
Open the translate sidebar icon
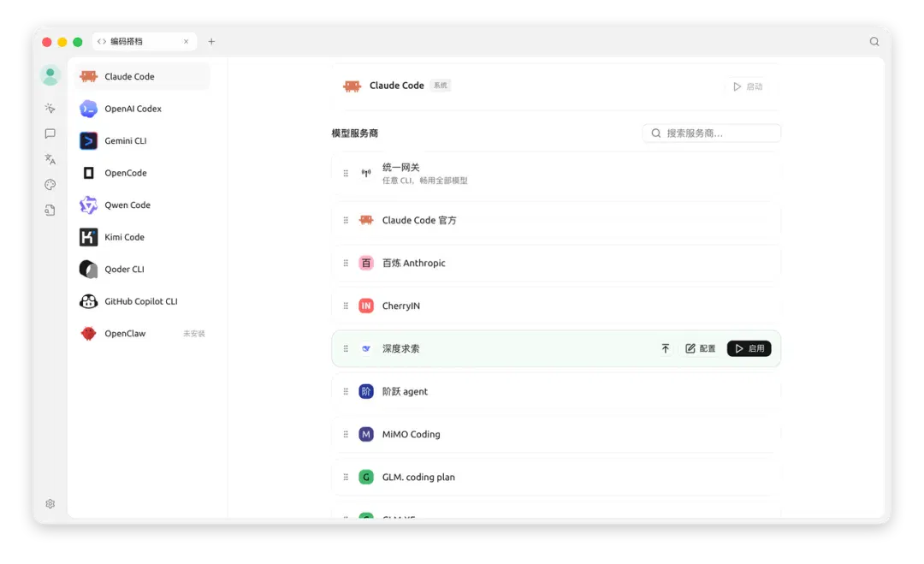pos(50,159)
